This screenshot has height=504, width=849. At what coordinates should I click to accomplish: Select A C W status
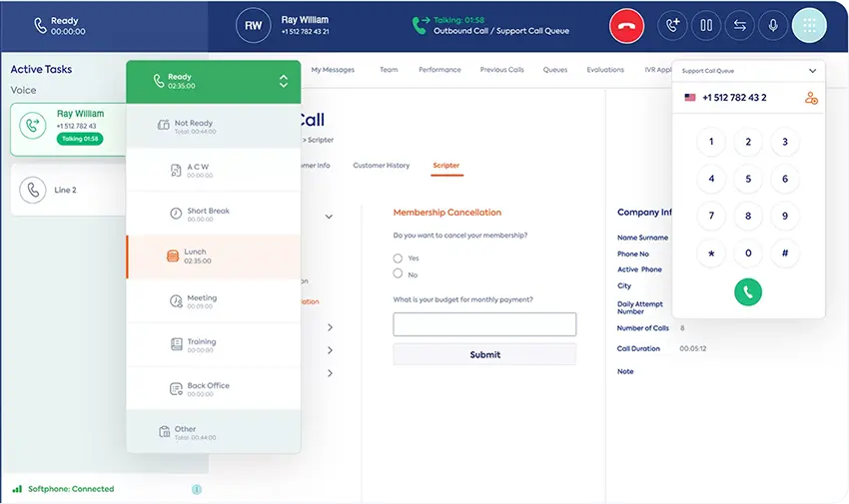coord(214,171)
